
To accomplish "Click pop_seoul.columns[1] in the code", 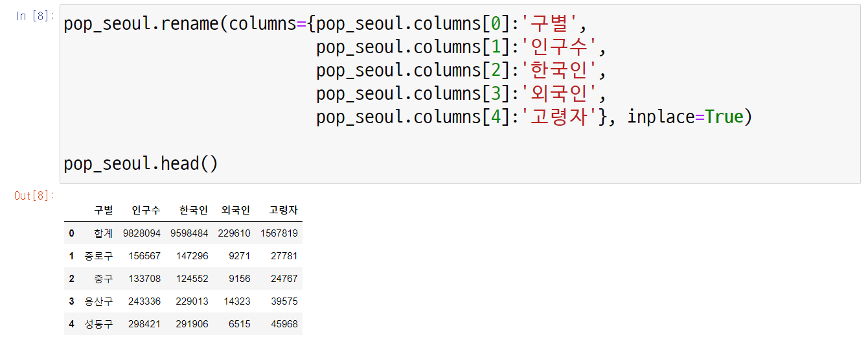I will pyautogui.click(x=413, y=47).
